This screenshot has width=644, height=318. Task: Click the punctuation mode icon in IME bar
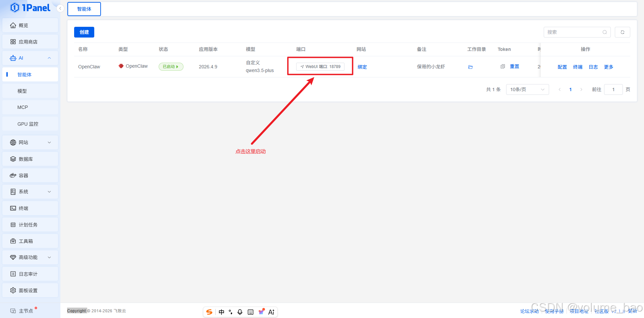tap(230, 312)
